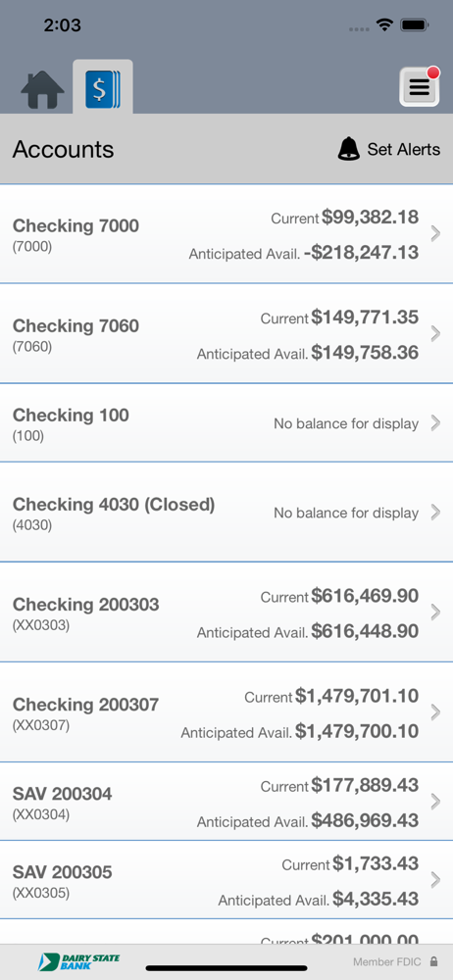Tap the bell icon for alerts

(x=348, y=149)
